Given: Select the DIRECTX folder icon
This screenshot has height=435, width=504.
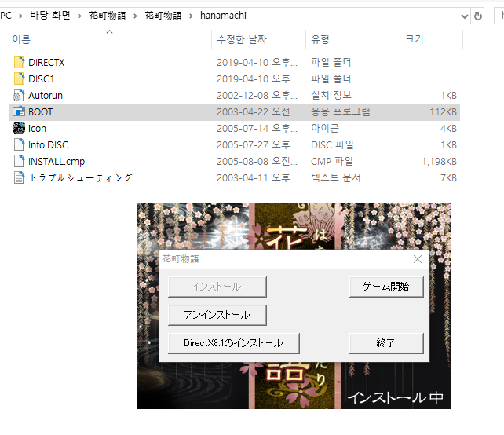Looking at the screenshot, I should 19,62.
